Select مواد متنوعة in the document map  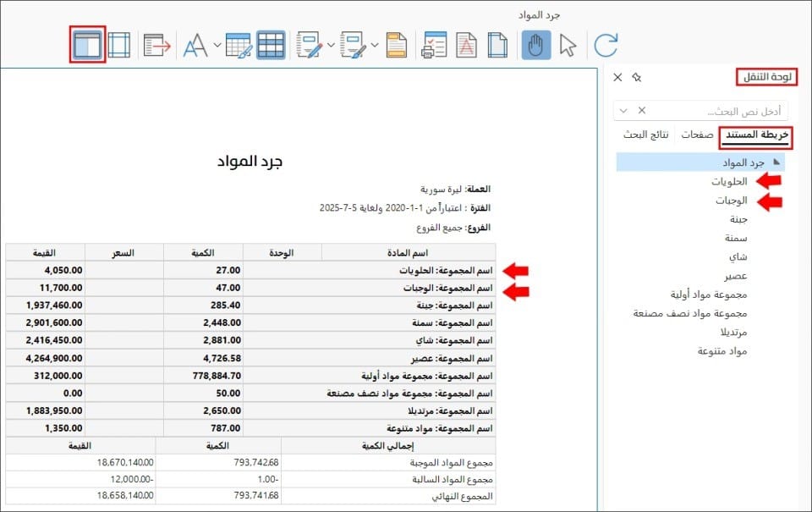point(721,351)
